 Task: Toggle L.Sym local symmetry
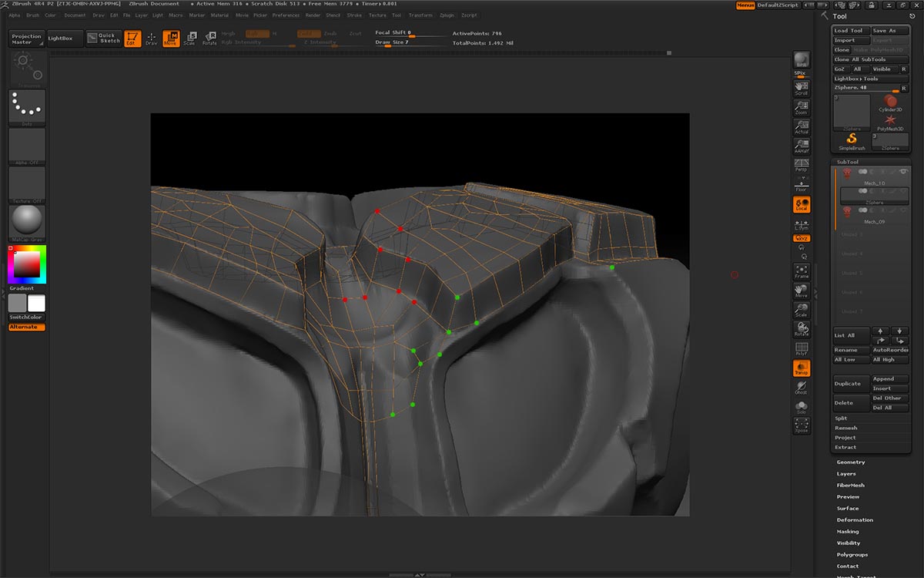[x=802, y=224]
